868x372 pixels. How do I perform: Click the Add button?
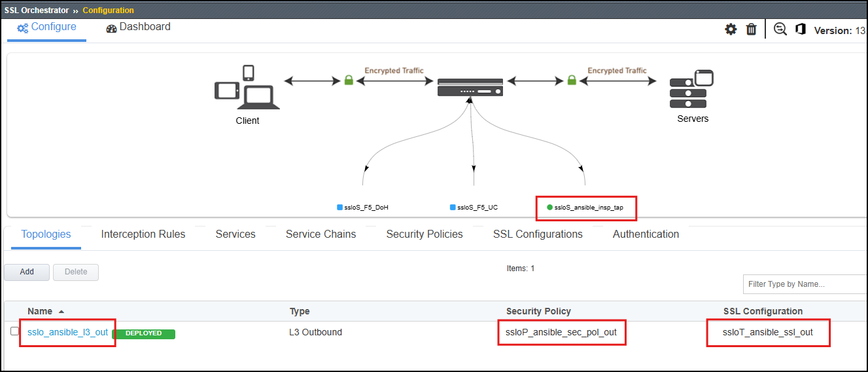tap(27, 272)
